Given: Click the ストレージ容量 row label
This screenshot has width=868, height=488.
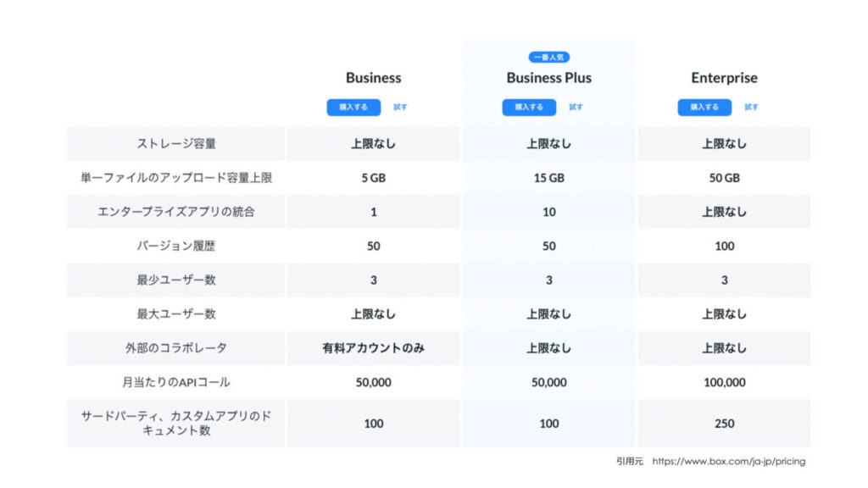Looking at the screenshot, I should click(x=176, y=144).
